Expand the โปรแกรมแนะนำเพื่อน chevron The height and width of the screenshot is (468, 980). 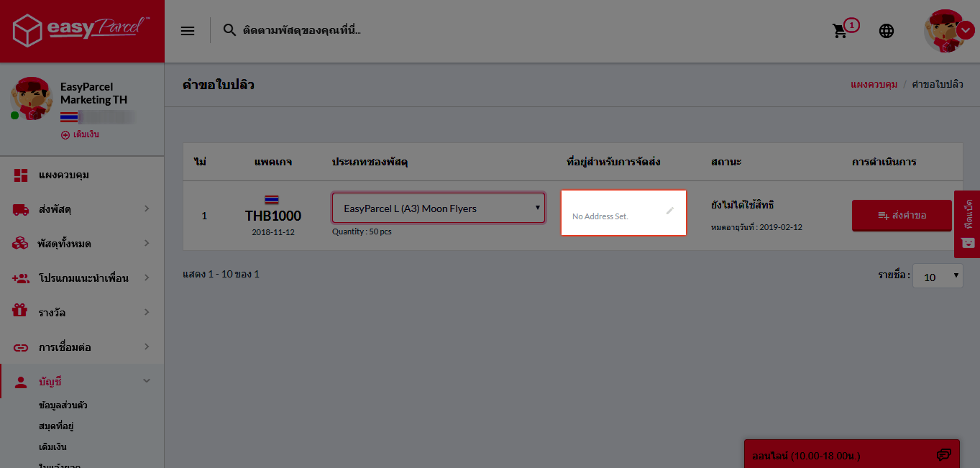[147, 277]
